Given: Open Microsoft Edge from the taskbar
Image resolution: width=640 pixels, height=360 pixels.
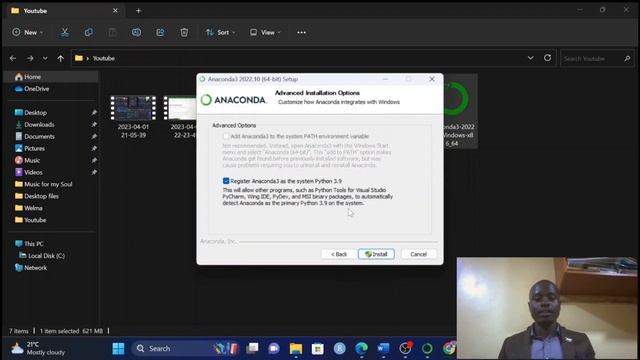Looking at the screenshot, I should point(361,348).
